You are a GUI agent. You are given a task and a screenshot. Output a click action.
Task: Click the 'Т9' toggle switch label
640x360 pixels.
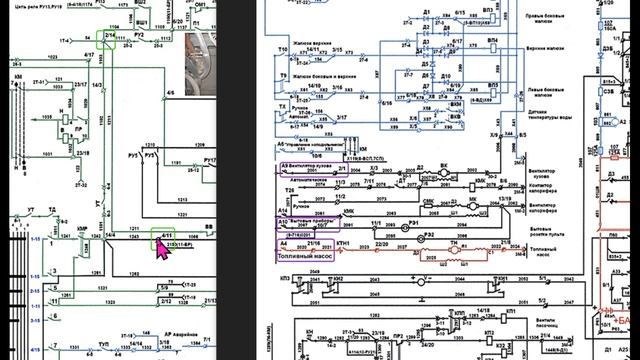tap(283, 76)
